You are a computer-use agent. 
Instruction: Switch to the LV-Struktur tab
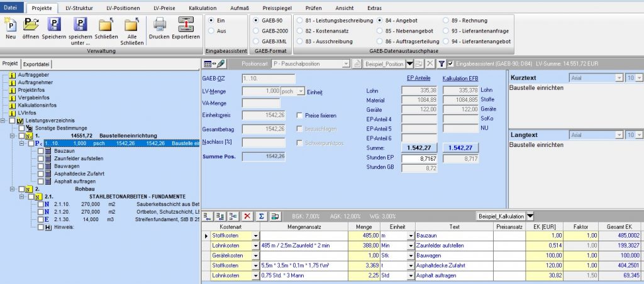click(x=79, y=8)
